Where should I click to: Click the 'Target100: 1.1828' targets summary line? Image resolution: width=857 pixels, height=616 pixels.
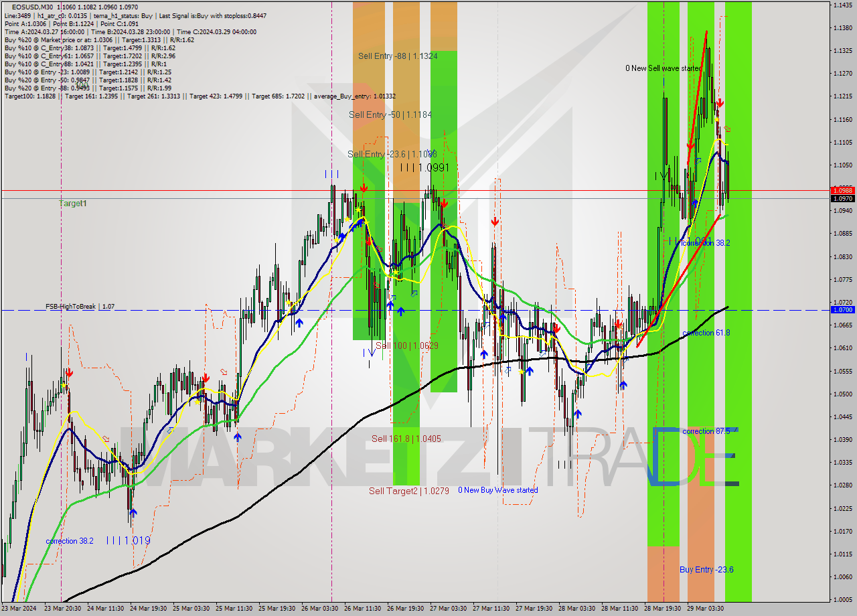(x=200, y=96)
